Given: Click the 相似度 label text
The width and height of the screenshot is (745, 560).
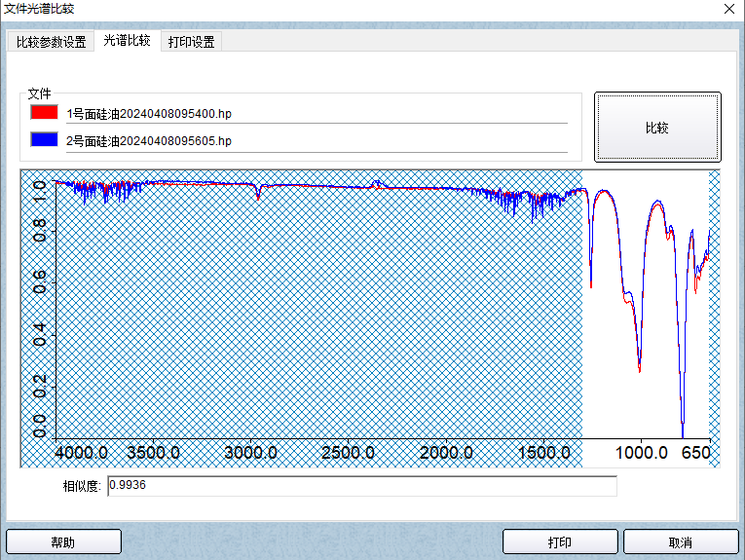Looking at the screenshot, I should (82, 485).
